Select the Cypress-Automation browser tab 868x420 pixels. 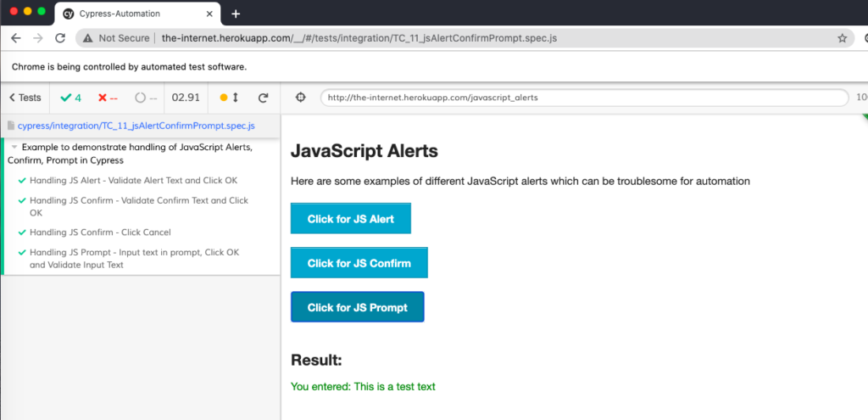pos(136,14)
